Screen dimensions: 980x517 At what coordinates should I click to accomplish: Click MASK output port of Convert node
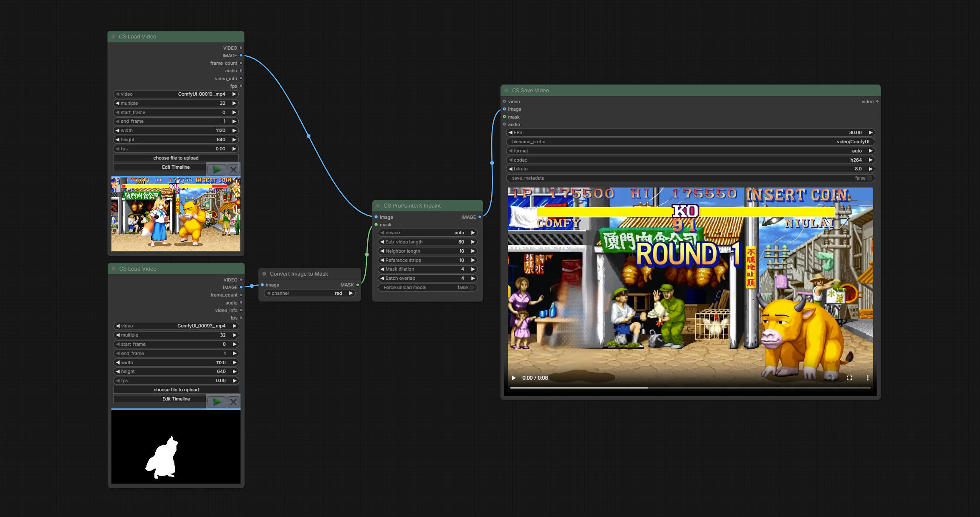pos(358,285)
